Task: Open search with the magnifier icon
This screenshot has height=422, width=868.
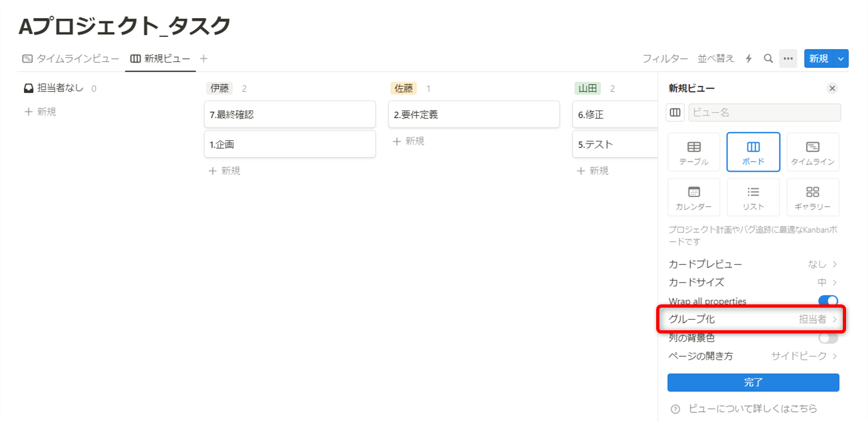Action: [769, 58]
